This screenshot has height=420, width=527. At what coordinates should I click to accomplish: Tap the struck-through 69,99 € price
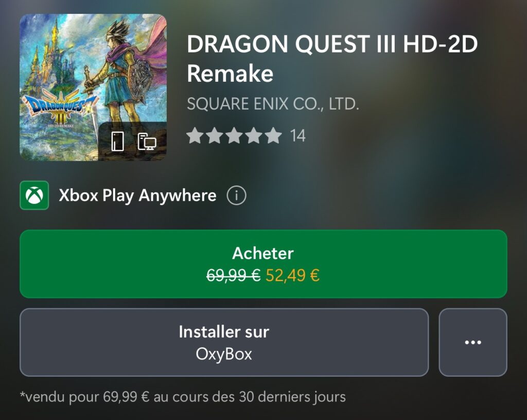tap(233, 275)
